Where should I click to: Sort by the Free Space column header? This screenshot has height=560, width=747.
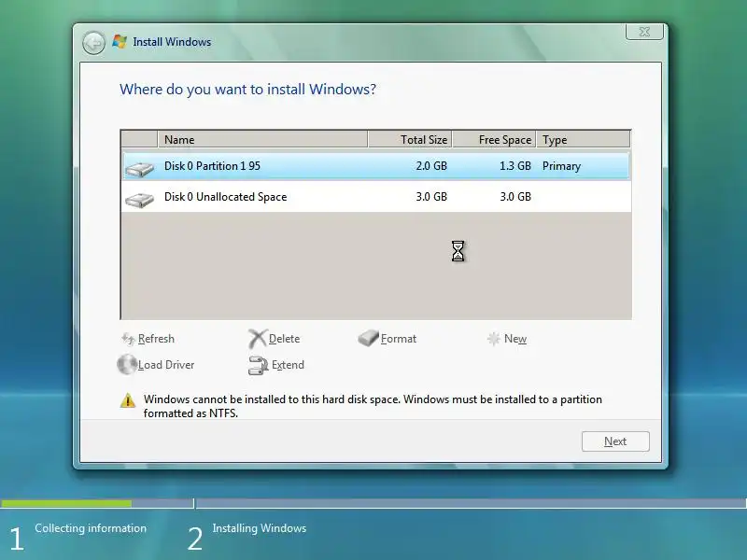click(495, 139)
